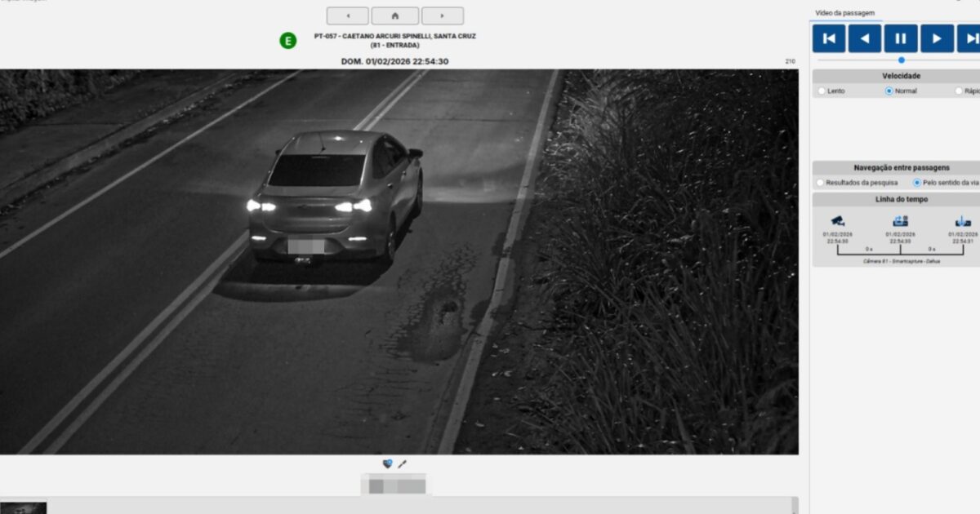Choose Pelo sentido da via navigation

(917, 183)
